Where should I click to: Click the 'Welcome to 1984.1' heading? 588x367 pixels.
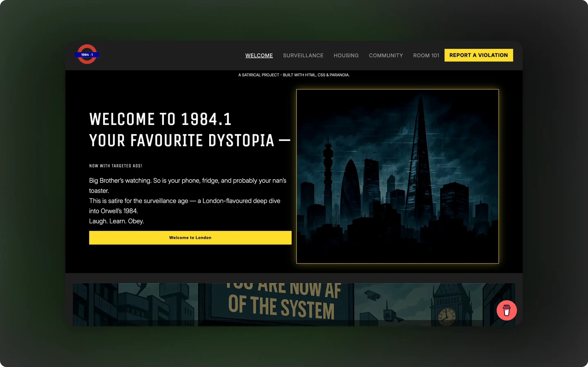pyautogui.click(x=160, y=119)
